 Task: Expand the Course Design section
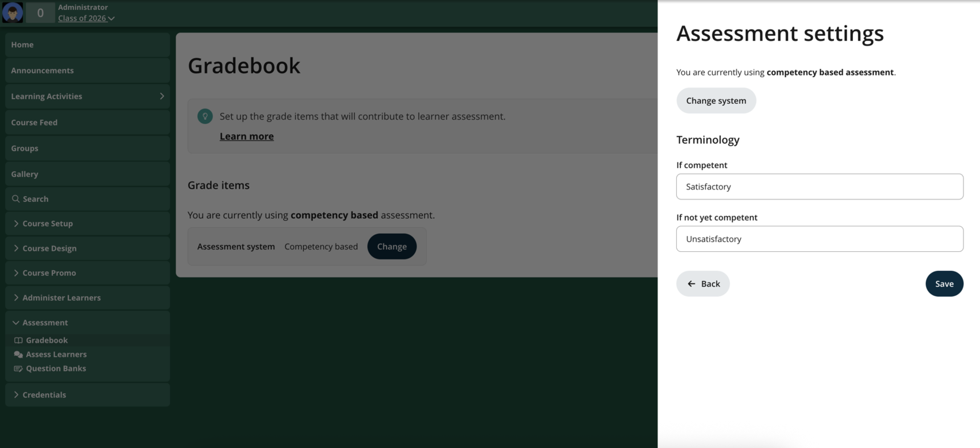tap(88, 249)
